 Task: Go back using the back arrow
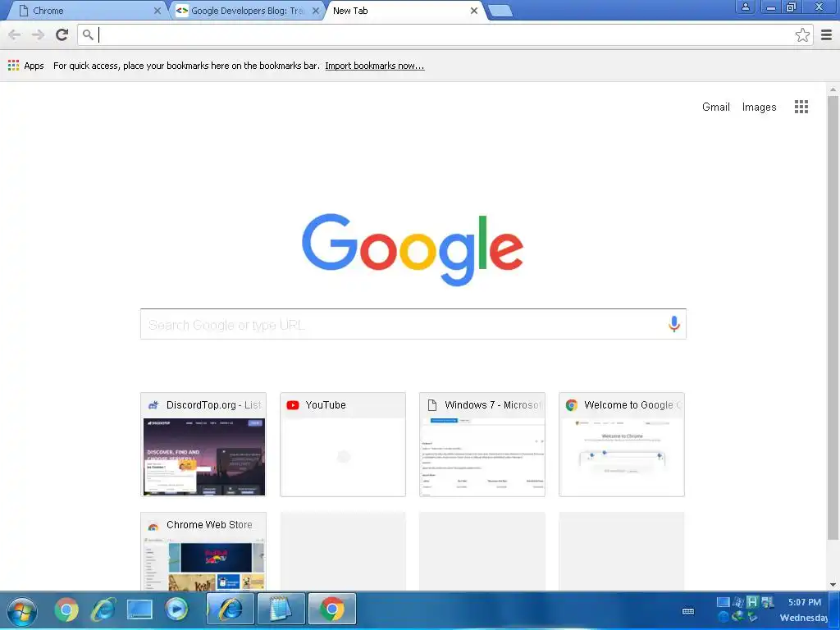point(15,34)
